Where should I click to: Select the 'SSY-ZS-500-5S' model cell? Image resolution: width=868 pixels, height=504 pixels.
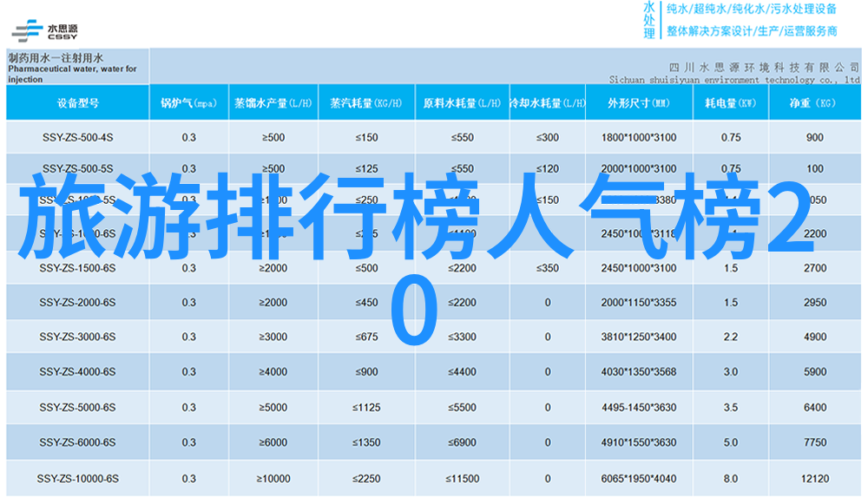(x=77, y=168)
